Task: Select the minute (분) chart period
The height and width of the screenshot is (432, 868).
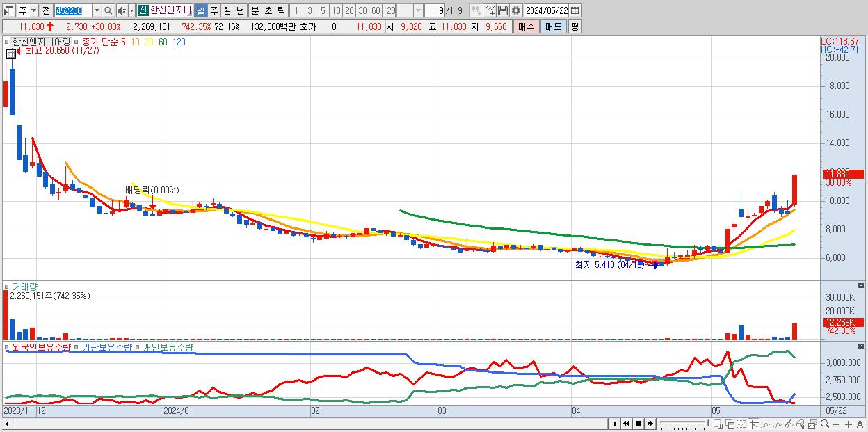Action: 255,10
